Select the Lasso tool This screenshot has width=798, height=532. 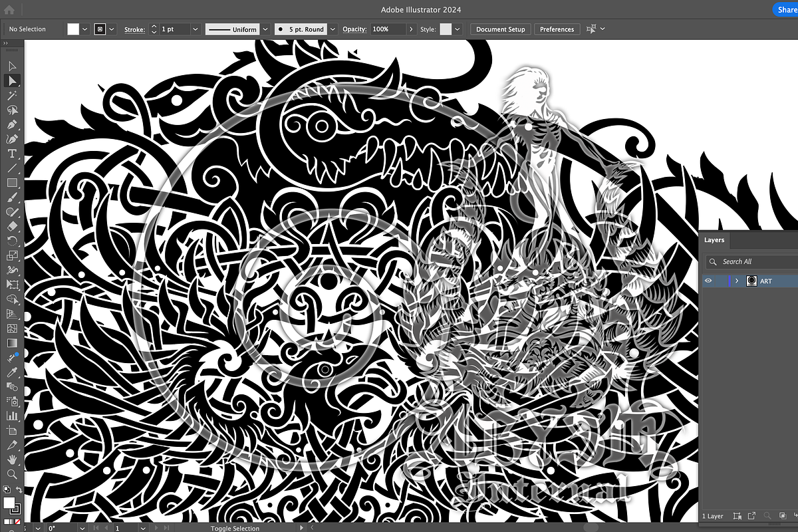[12, 110]
